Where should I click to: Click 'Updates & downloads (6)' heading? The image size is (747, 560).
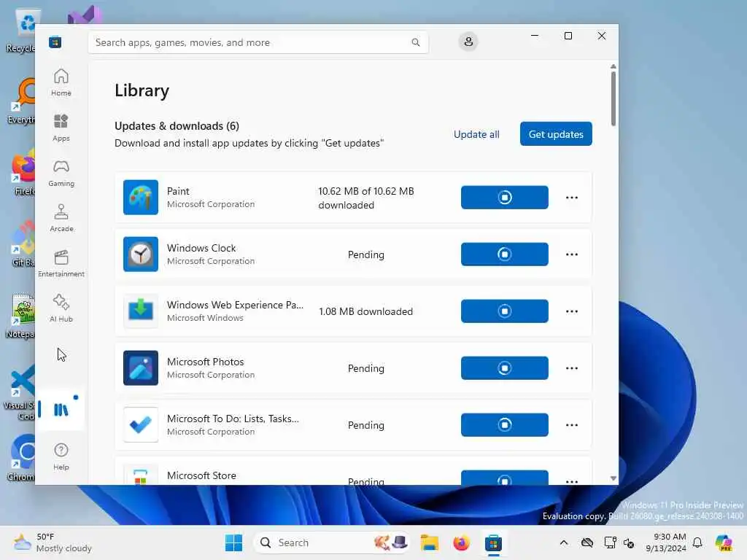(177, 125)
